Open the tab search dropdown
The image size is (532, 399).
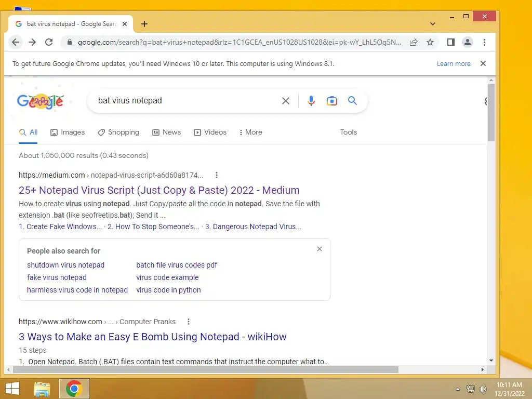click(x=433, y=24)
